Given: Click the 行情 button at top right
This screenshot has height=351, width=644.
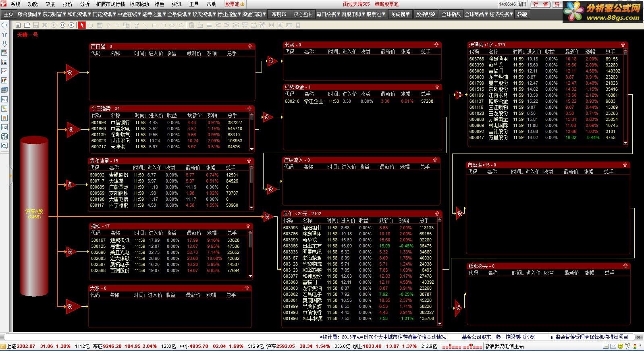Looking at the screenshot, I should coord(540,4).
